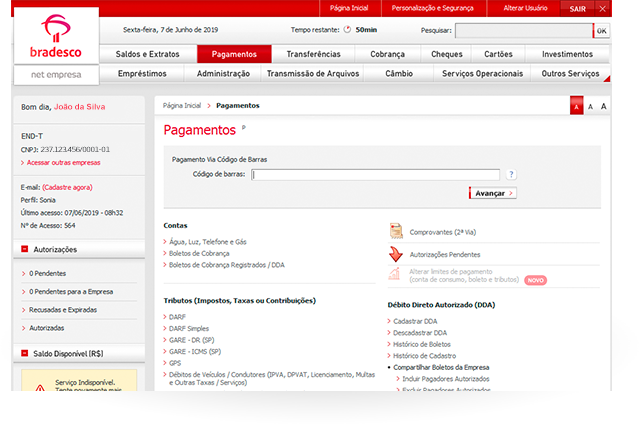The width and height of the screenshot is (639, 424).
Task: Click the Autorizações Pendentes red arrow icon
Action: 396,254
